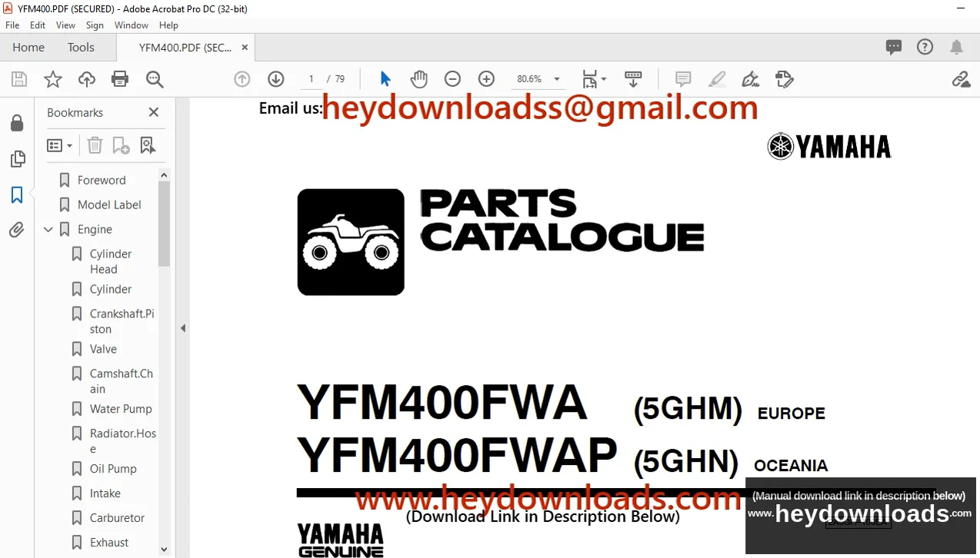This screenshot has height=558, width=980.
Task: Open zoom level dropdown arrow
Action: pyautogui.click(x=557, y=79)
